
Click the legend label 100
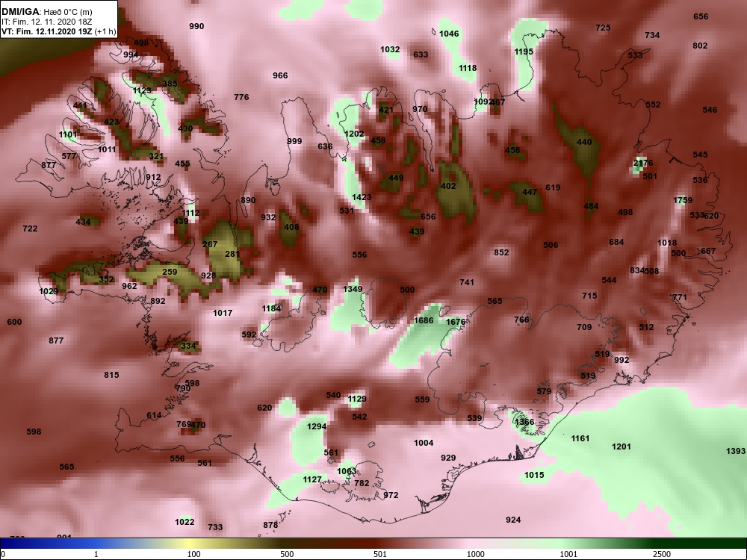coord(194,554)
